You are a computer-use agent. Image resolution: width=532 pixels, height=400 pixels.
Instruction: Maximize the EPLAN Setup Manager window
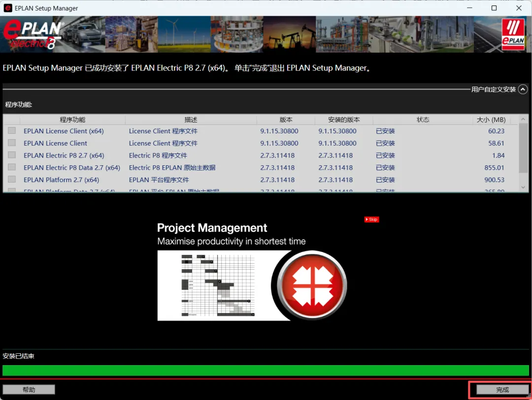[x=494, y=8]
